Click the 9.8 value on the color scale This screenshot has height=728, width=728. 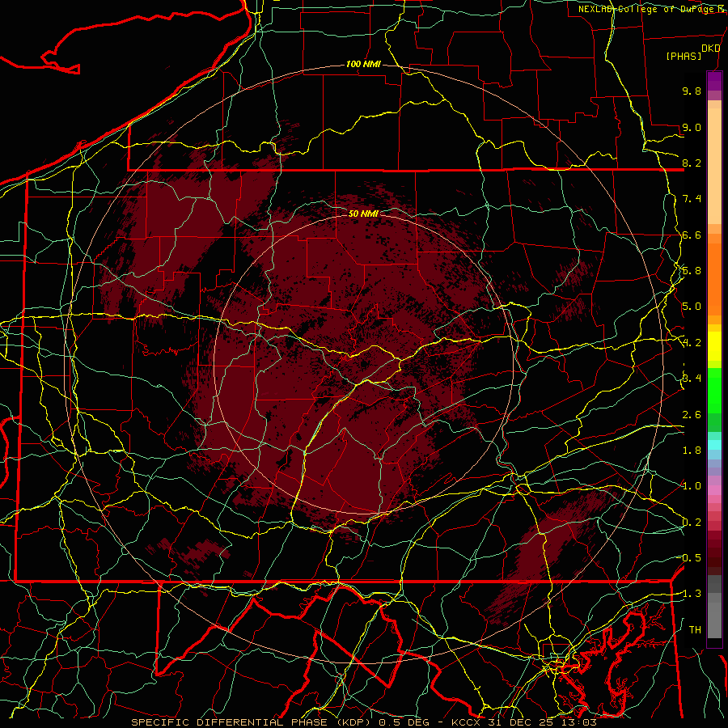point(692,91)
